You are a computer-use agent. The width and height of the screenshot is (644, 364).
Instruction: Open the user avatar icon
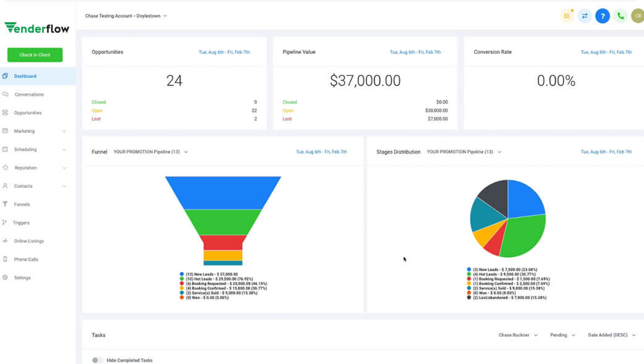[x=638, y=16]
